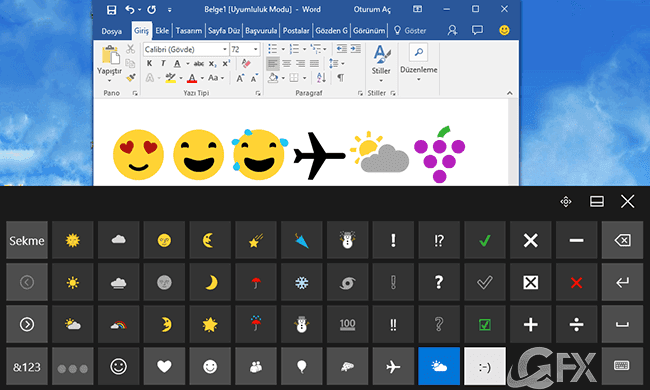650x390 pixels.
Task: Open the Paragraf dialog launcher
Action: 360,93
